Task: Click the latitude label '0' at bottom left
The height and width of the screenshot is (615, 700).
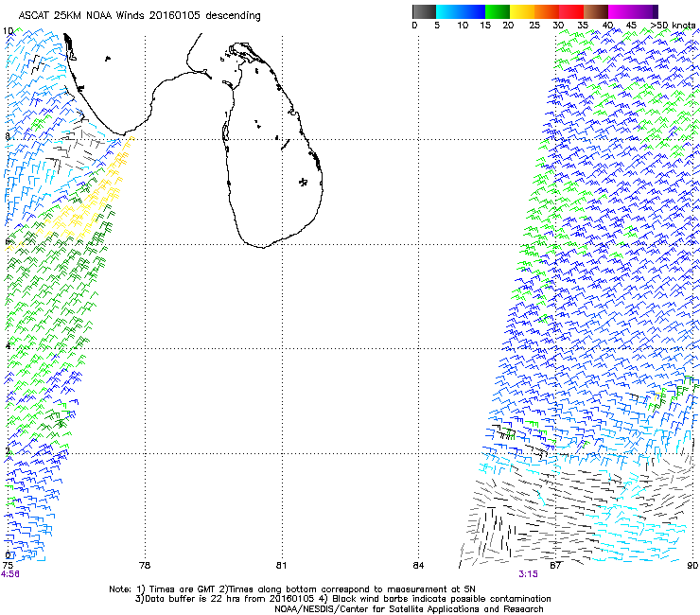Action: (8, 555)
